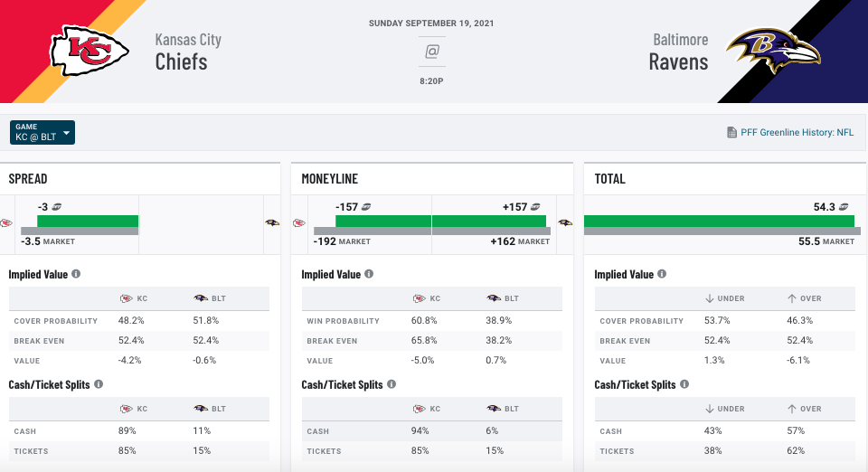Click BLT logo in Moneyline Cash/Ticket Splits header
This screenshot has width=868, height=472.
pos(494,409)
